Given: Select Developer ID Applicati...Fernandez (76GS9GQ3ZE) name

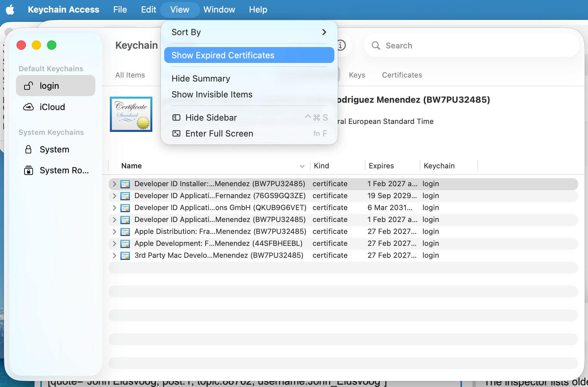Looking at the screenshot, I should tap(220, 196).
